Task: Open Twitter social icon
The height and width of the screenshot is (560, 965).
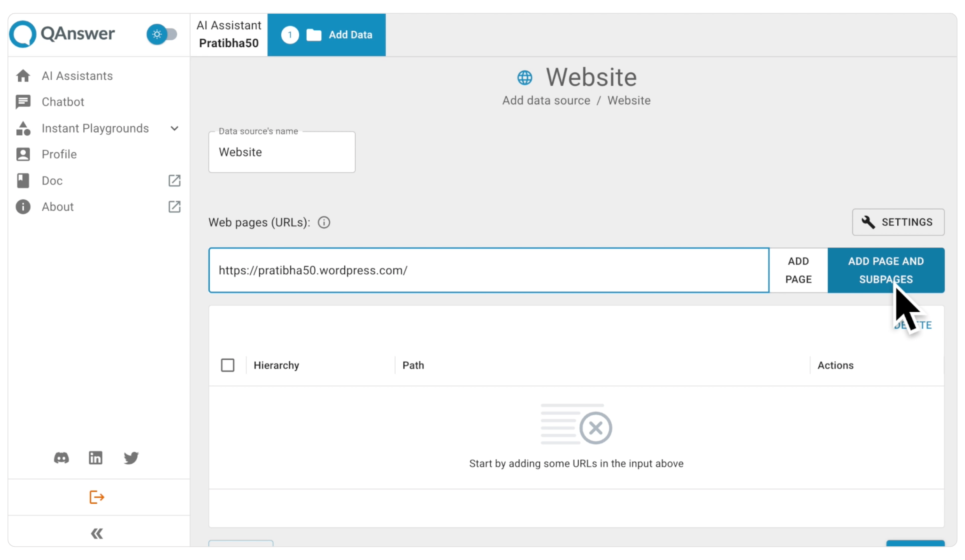Action: (131, 458)
